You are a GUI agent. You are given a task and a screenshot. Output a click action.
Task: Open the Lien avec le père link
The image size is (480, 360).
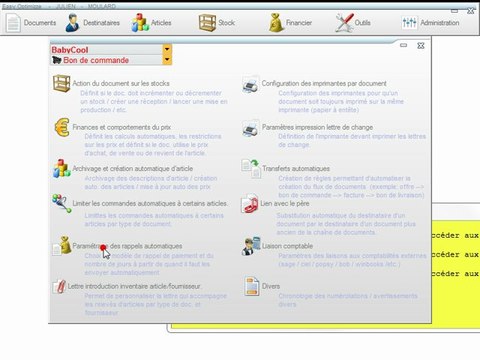click(x=285, y=203)
